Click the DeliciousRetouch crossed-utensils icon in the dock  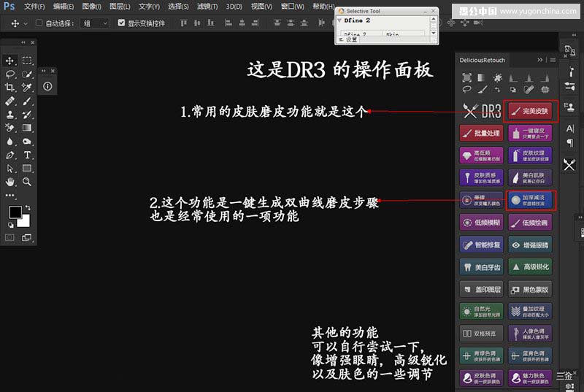click(x=569, y=164)
